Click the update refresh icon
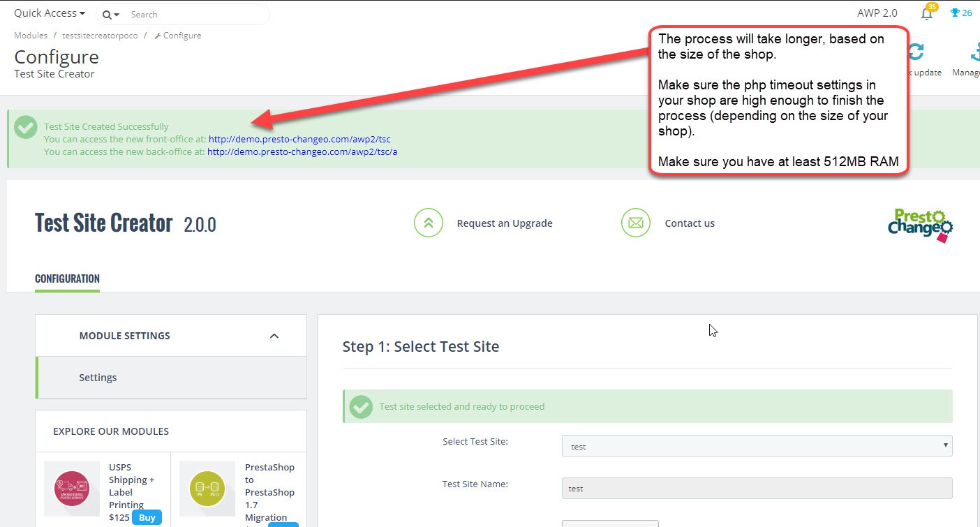 [x=916, y=52]
